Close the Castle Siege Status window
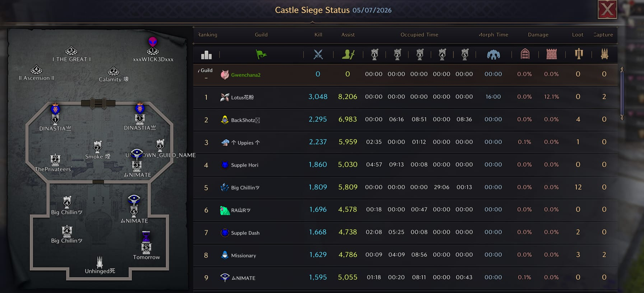 607,10
